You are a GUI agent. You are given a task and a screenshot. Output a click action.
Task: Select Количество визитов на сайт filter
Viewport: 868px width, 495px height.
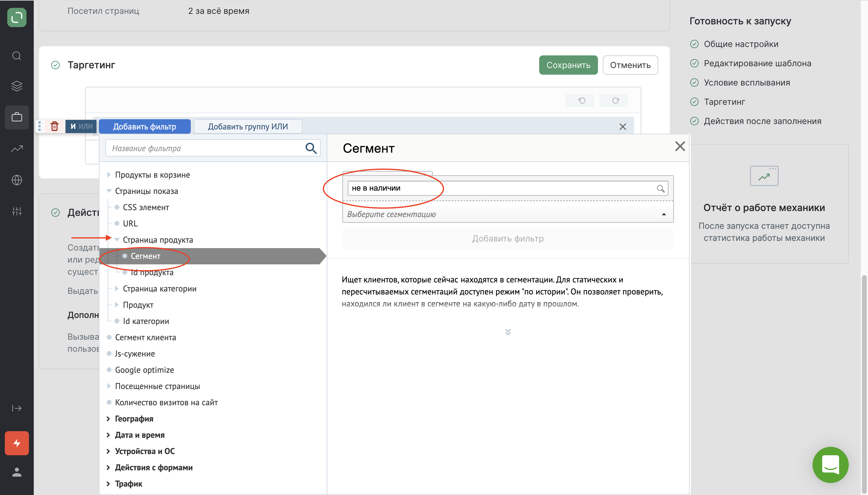pos(166,403)
